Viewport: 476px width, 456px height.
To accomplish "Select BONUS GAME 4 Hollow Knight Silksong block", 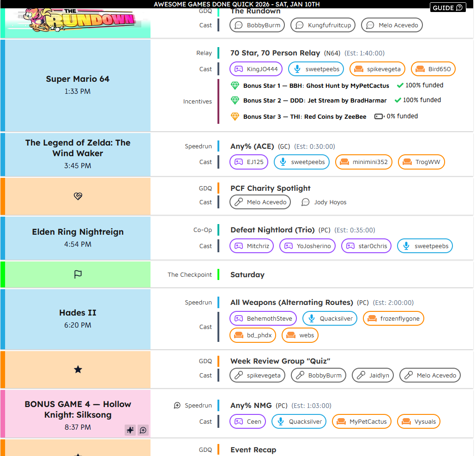I will (x=78, y=414).
